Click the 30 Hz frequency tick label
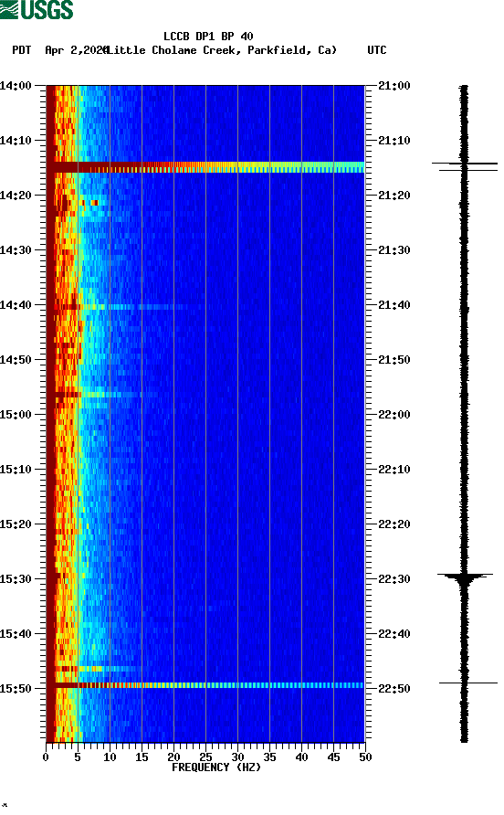 237,757
